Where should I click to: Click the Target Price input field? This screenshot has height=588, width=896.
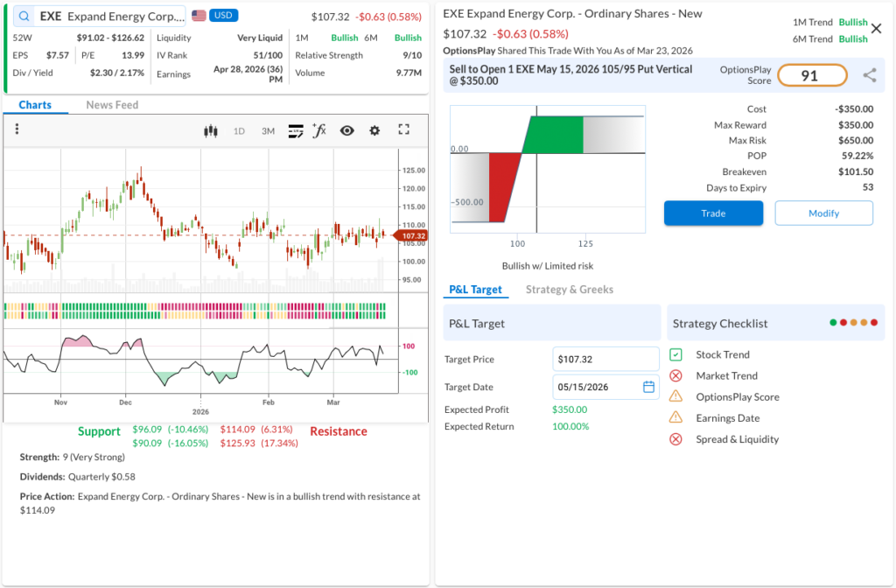[x=605, y=359]
